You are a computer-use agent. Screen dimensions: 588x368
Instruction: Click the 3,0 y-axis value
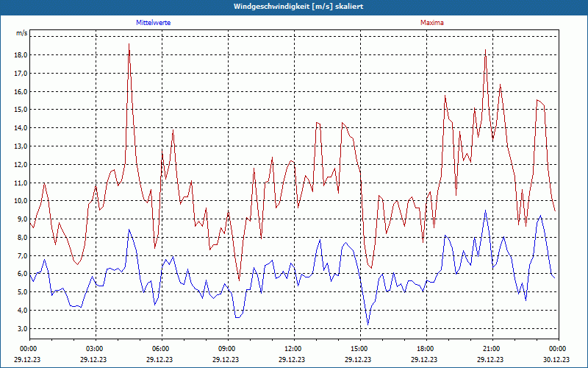point(23,329)
